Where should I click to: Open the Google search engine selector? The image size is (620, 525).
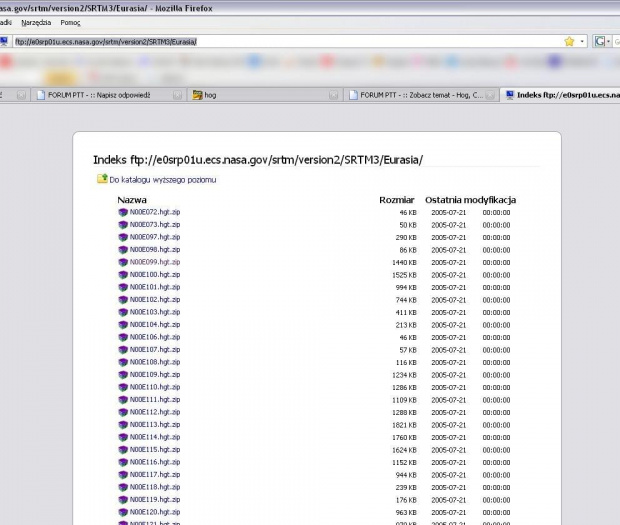click(602, 42)
